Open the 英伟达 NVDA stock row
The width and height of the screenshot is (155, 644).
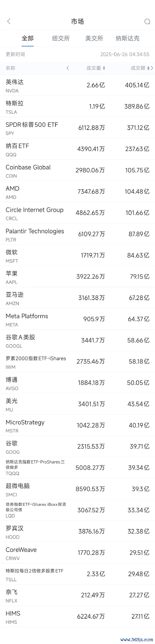(x=77, y=85)
